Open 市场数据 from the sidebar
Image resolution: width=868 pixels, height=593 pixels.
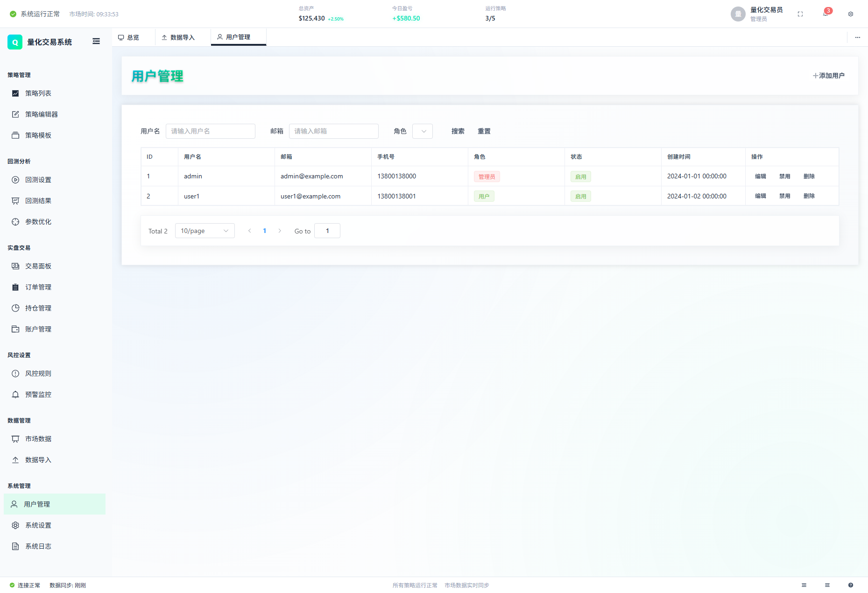tap(55, 439)
